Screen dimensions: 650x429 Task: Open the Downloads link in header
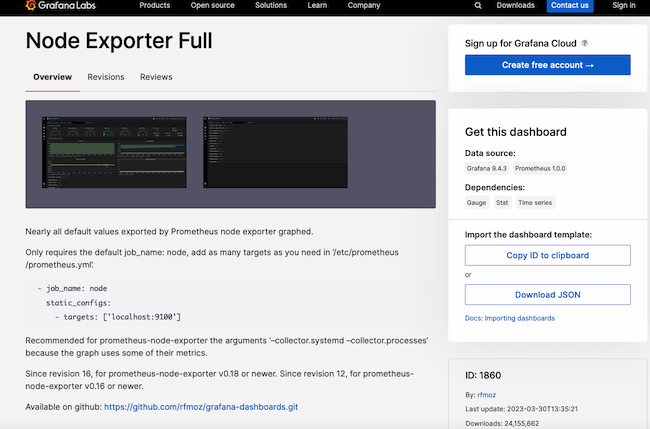click(x=515, y=6)
